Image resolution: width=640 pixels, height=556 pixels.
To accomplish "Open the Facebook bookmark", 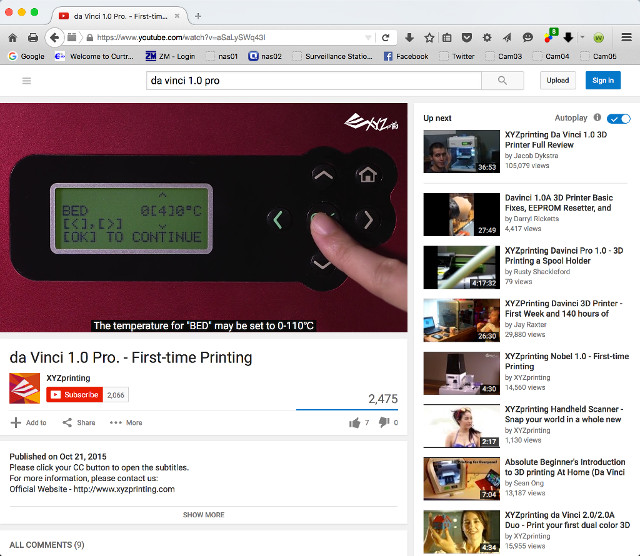I will point(406,56).
